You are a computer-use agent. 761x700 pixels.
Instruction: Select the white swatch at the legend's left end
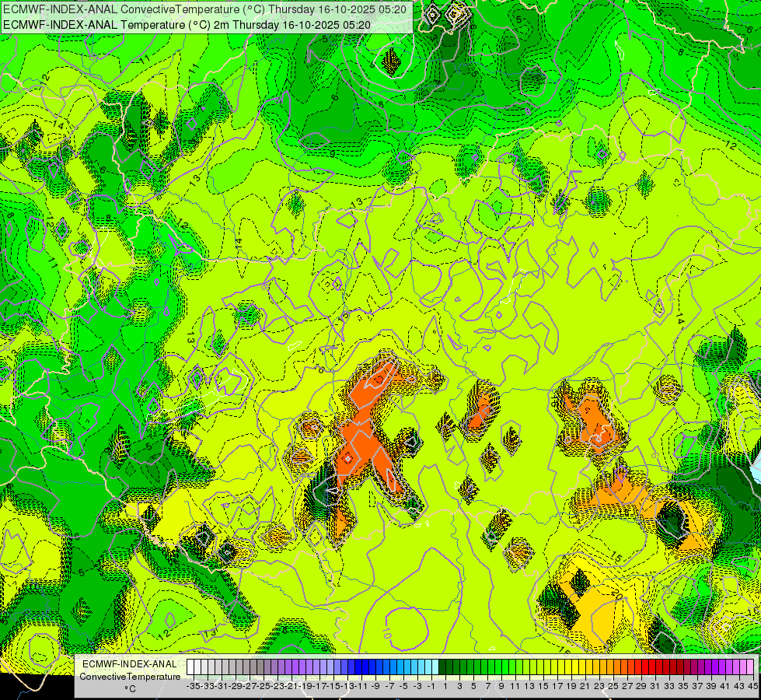point(190,667)
